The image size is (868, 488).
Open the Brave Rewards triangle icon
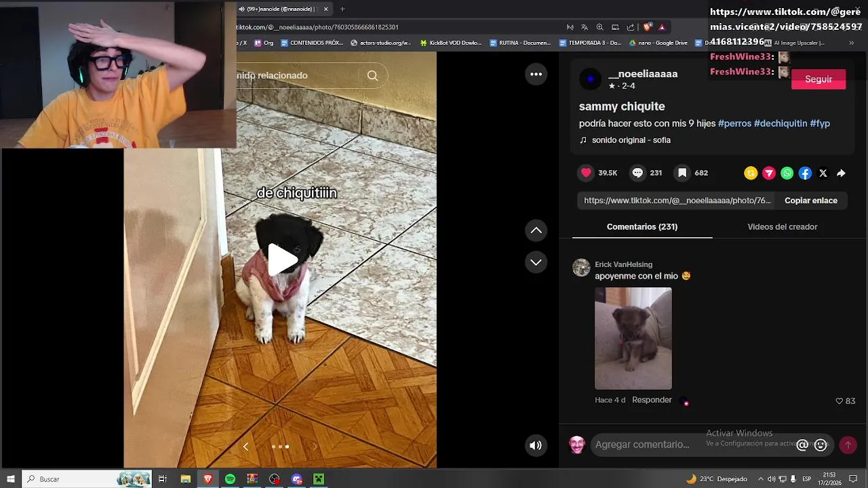tap(662, 27)
